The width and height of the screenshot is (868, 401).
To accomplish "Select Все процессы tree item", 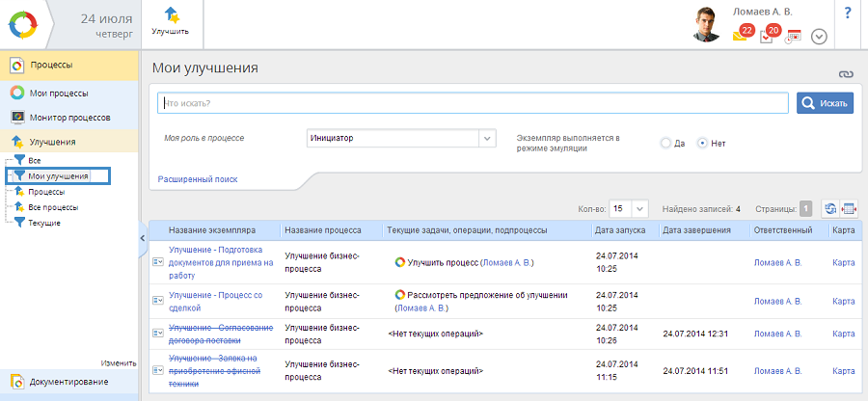I will point(53,207).
